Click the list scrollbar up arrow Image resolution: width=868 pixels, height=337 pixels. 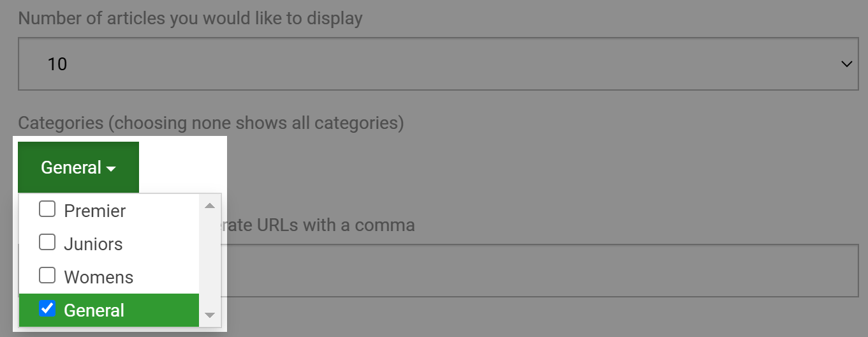(x=209, y=206)
